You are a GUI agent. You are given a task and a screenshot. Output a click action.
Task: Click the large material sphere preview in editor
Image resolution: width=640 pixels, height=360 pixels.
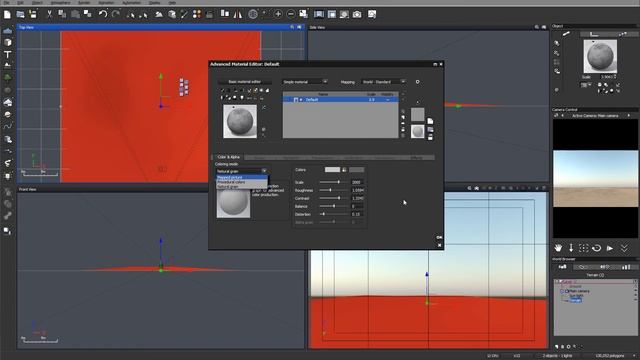pos(240,121)
